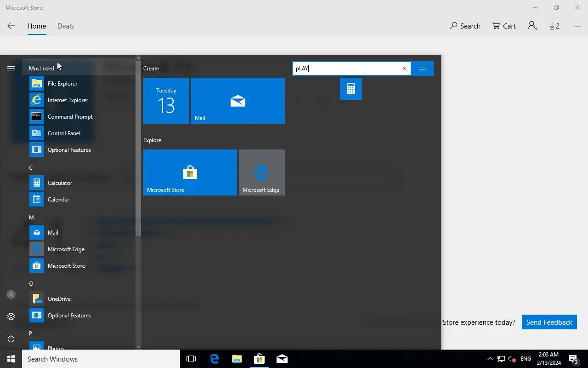Click the letter O section header
The height and width of the screenshot is (368, 588).
(x=31, y=284)
